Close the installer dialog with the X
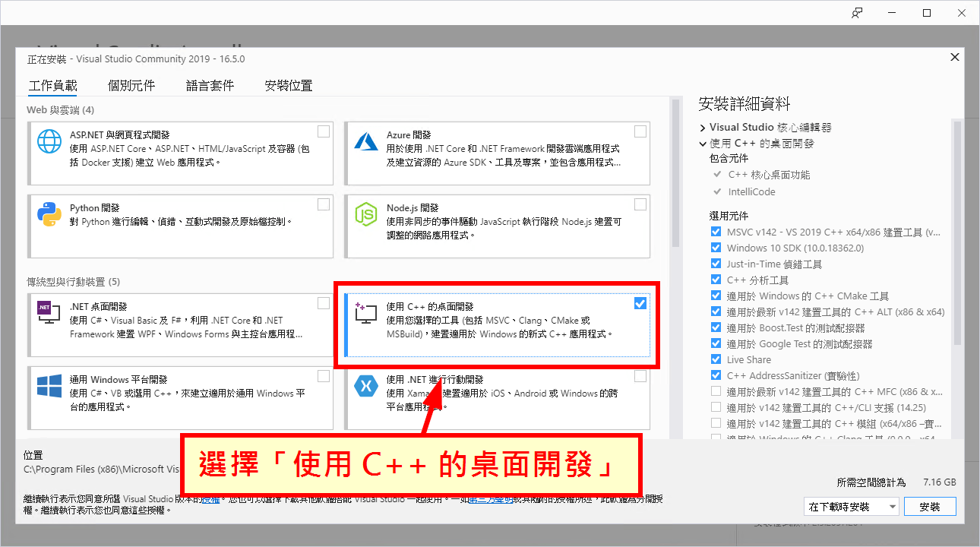The image size is (980, 547). [x=955, y=57]
